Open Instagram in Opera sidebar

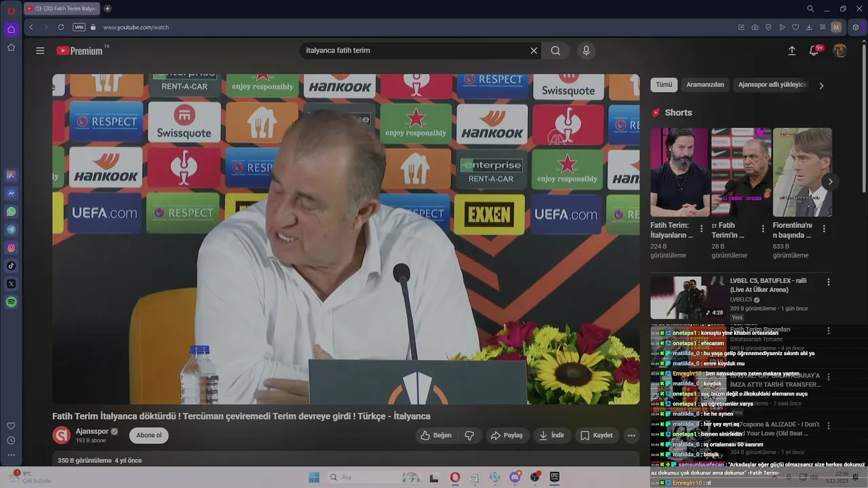pyautogui.click(x=11, y=248)
